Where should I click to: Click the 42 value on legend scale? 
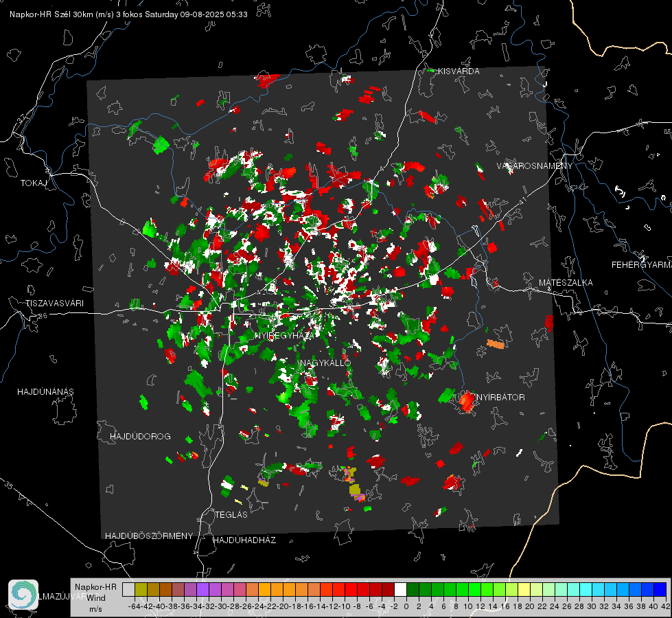(x=665, y=606)
